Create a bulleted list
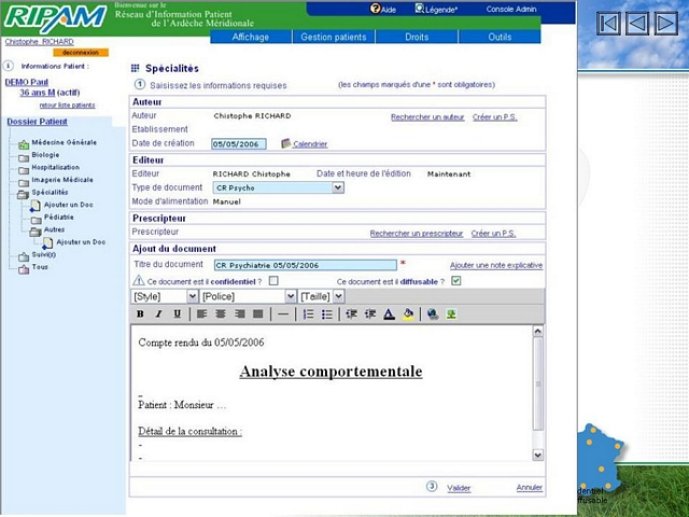The height and width of the screenshot is (517, 689). click(x=327, y=314)
